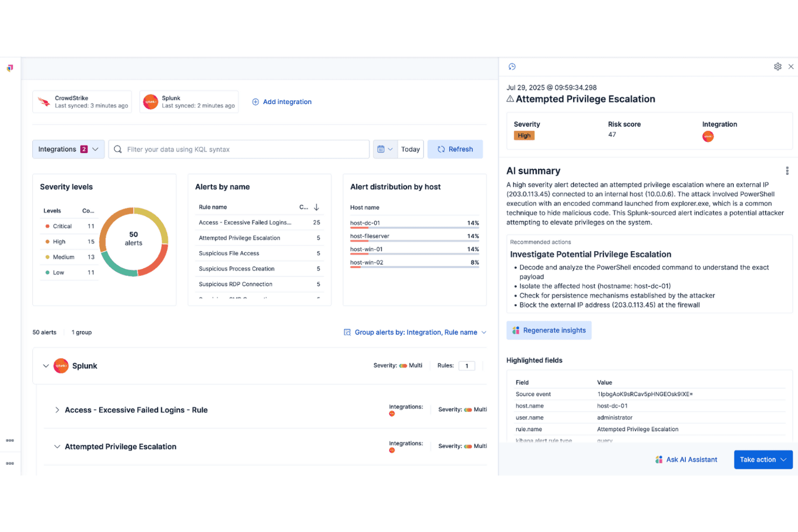Screen dimensions: 798x532
Task: Click the warning icon beside the alert title
Action: (510, 99)
